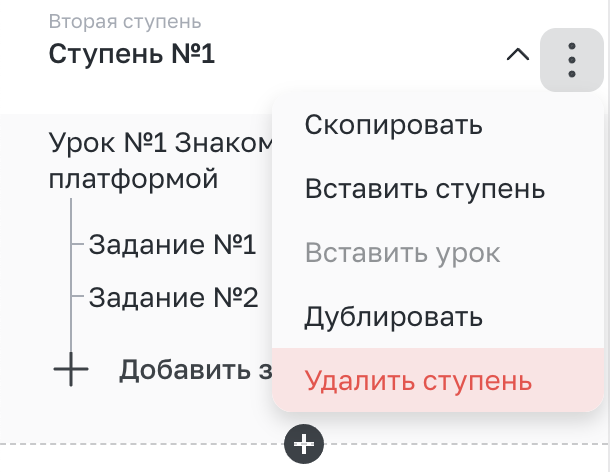
Task: Click the plus icon beside Добавить
Action: pos(71,369)
